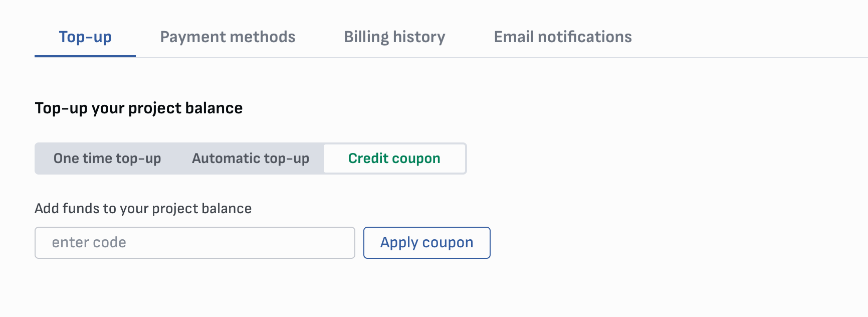
Task: Click the highlighted Credit coupon segment
Action: click(394, 158)
